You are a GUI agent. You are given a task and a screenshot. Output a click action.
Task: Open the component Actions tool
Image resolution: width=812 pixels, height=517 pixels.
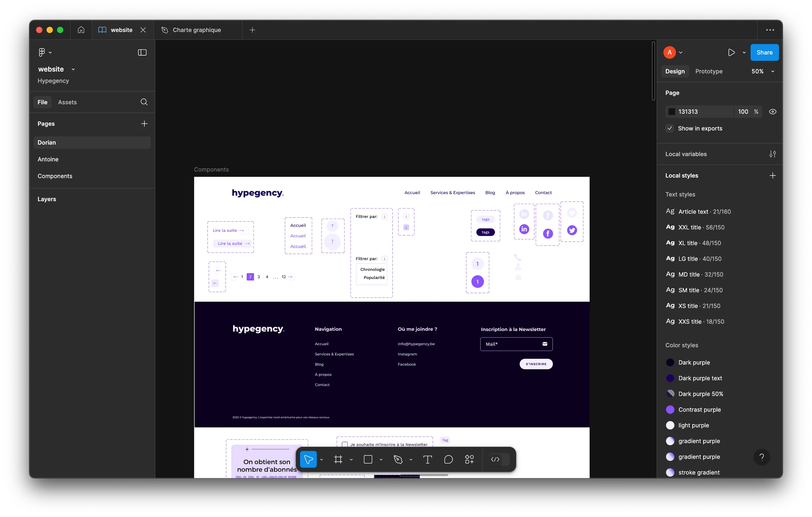tap(469, 459)
